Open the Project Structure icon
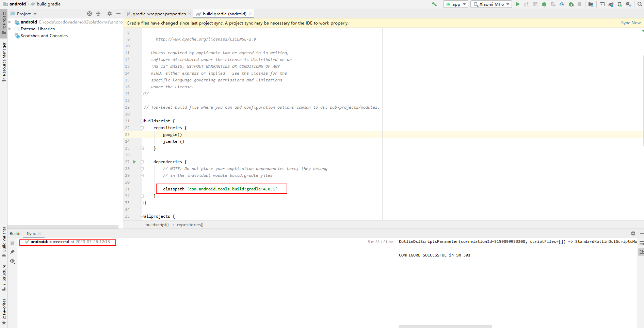The width and height of the screenshot is (644, 328). [591, 4]
